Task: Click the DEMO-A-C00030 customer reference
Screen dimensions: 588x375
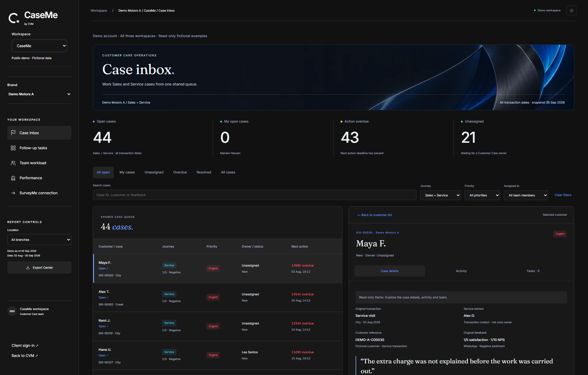Action: (370, 340)
